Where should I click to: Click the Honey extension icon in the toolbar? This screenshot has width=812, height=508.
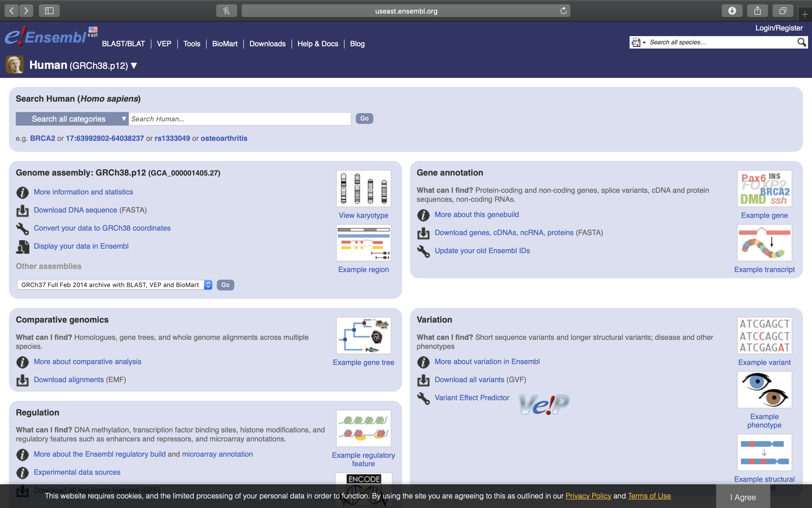(226, 11)
